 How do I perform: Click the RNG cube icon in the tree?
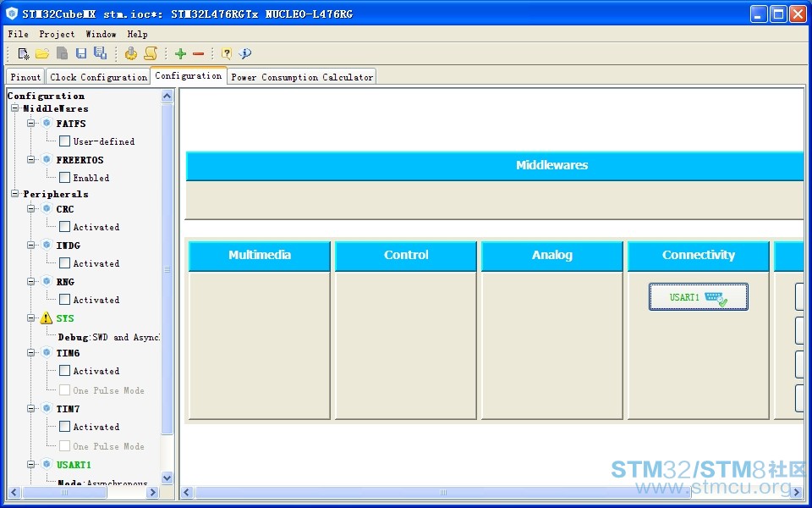(x=47, y=281)
